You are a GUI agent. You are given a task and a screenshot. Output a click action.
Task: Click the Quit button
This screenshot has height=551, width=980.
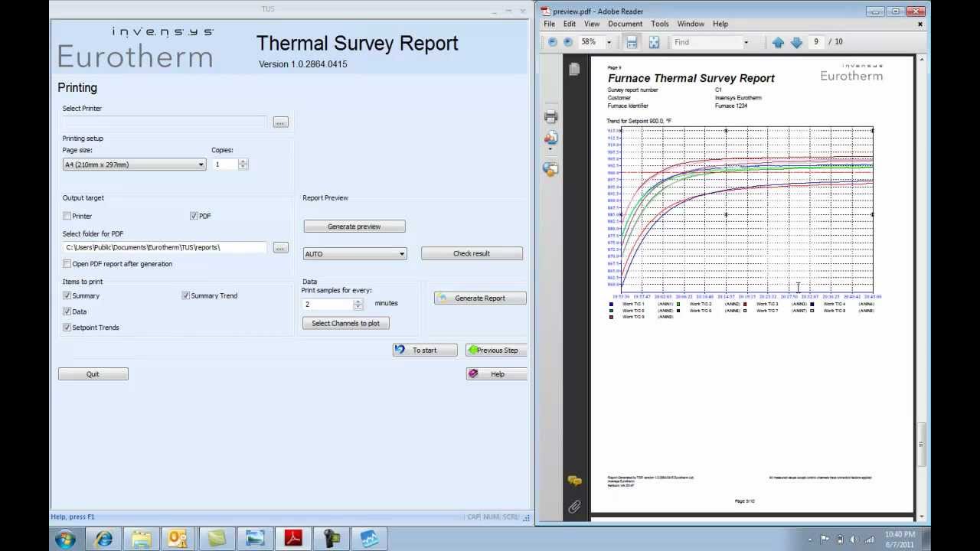tap(93, 374)
